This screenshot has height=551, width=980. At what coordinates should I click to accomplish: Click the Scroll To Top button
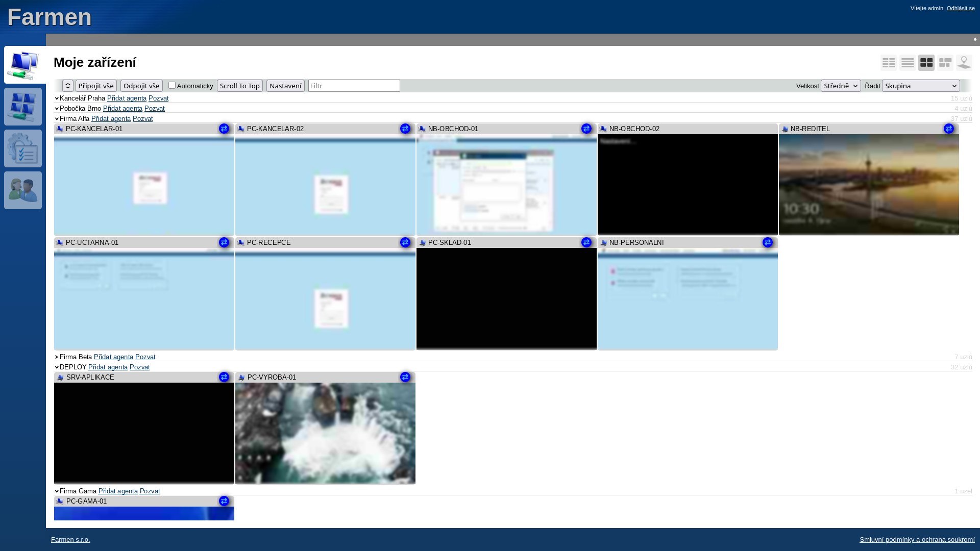[240, 86]
